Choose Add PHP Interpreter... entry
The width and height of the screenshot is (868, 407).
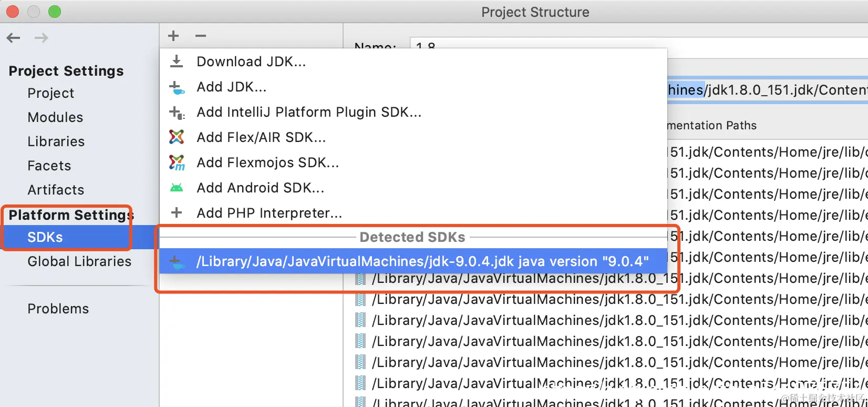[414, 213]
